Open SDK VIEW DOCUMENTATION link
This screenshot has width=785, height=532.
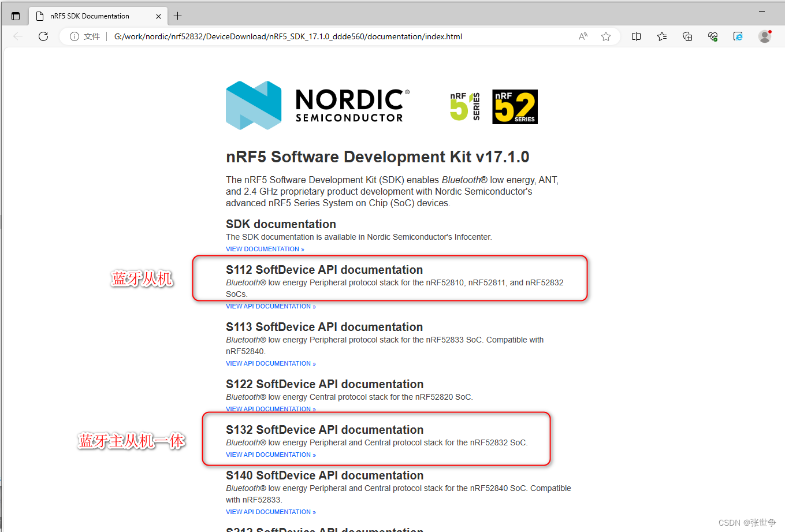(x=265, y=249)
